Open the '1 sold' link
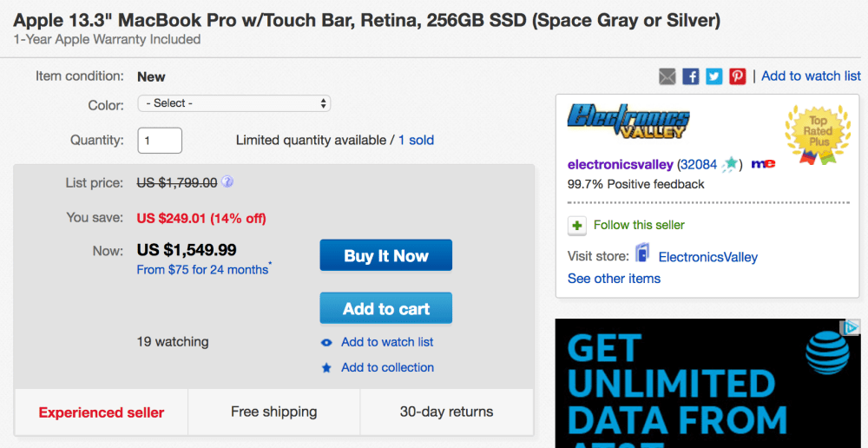Image resolution: width=868 pixels, height=448 pixels. pos(416,140)
